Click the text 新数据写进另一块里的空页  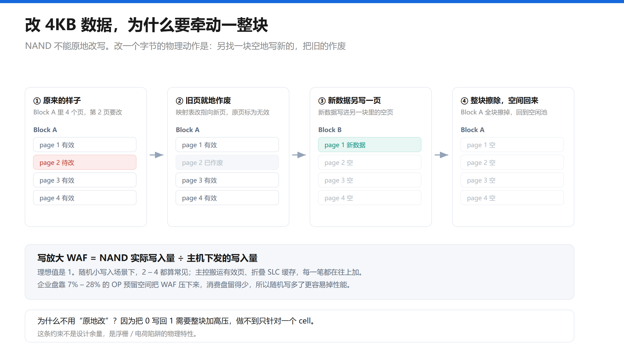coord(356,112)
